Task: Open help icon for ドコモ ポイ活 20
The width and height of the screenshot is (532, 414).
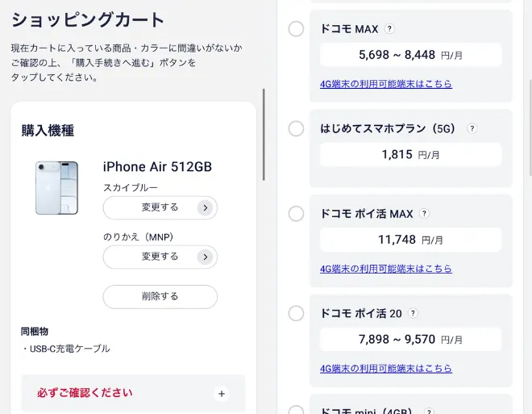Action: [414, 313]
